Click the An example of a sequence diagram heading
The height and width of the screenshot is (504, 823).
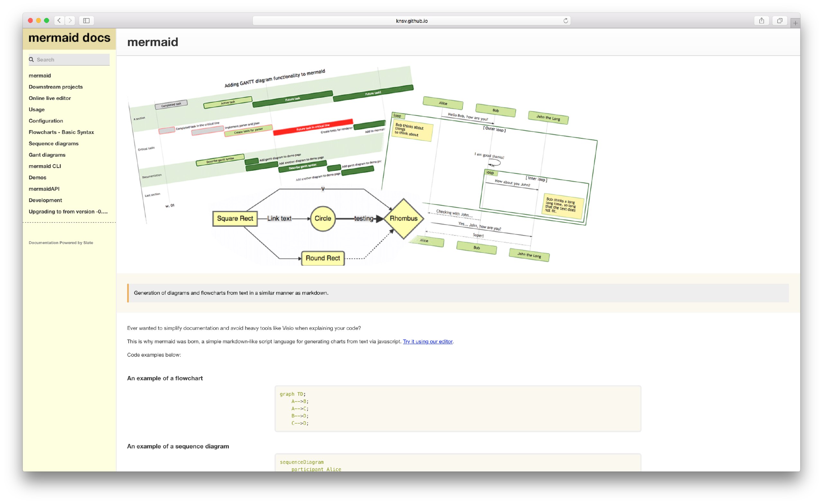[x=178, y=446]
